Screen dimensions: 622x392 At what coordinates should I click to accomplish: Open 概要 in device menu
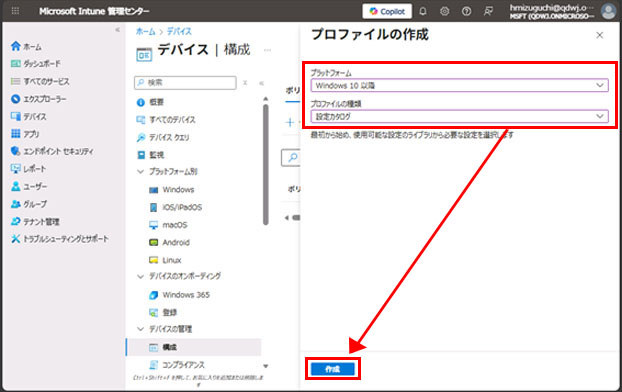pyautogui.click(x=150, y=102)
